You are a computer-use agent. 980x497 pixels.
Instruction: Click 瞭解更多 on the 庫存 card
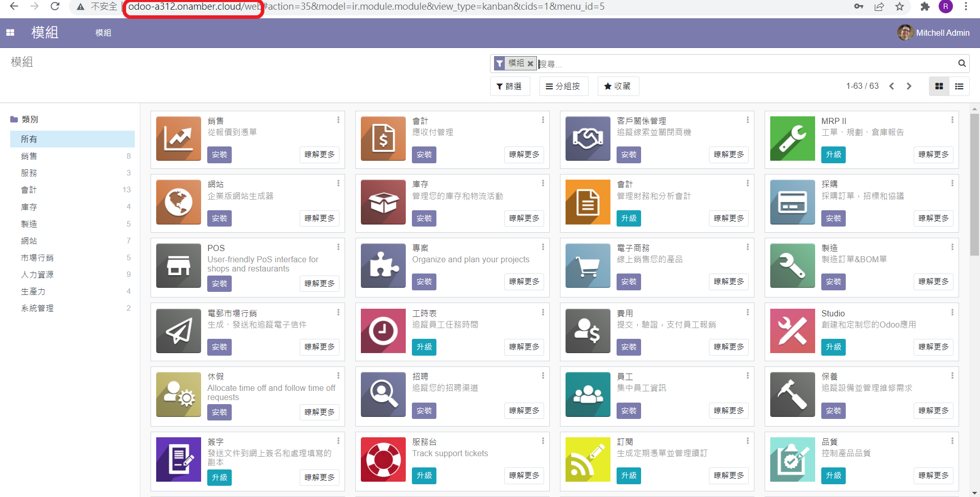coord(524,218)
